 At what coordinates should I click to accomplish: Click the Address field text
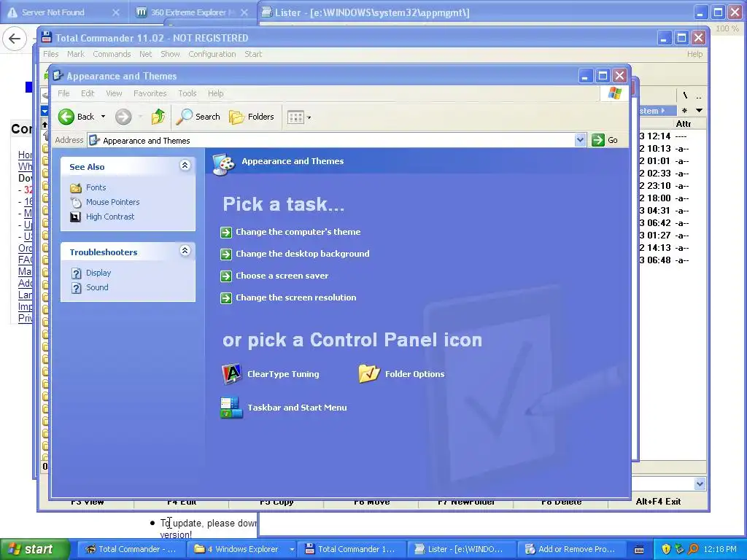click(x=146, y=141)
